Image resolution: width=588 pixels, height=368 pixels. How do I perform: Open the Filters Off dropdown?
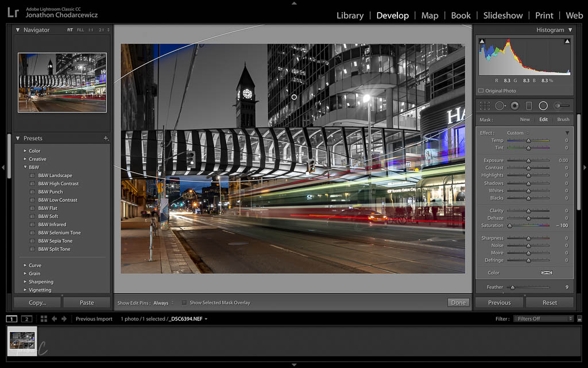pos(544,319)
